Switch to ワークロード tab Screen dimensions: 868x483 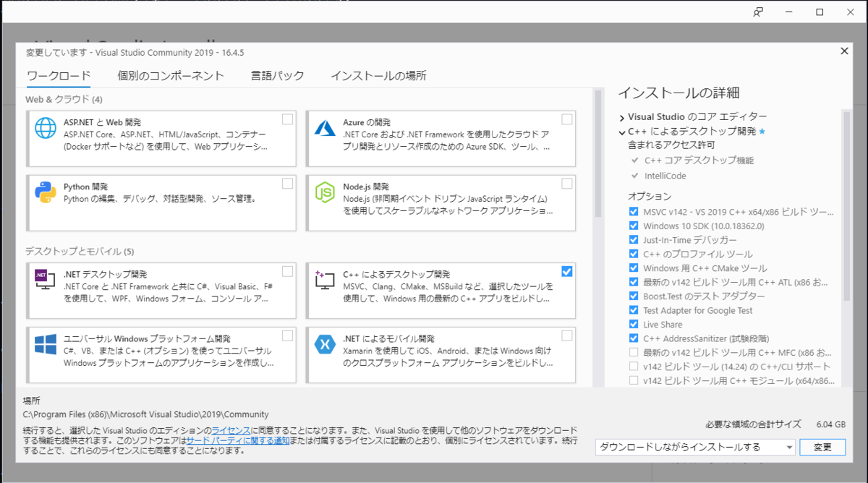(59, 75)
